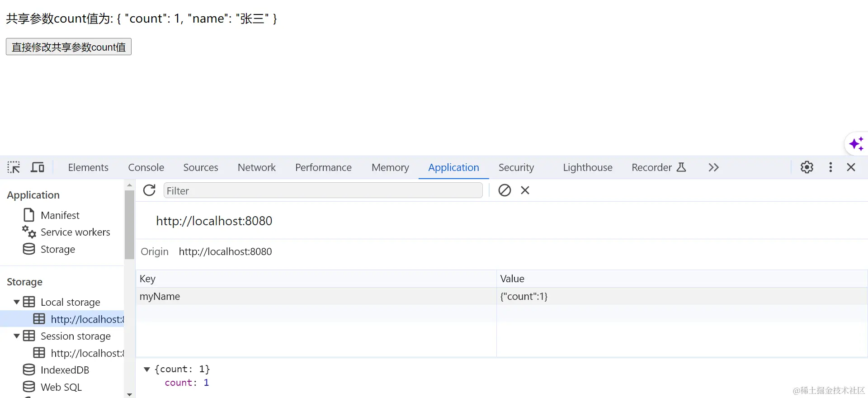
Task: Click the Manifest file icon
Action: pyautogui.click(x=29, y=215)
